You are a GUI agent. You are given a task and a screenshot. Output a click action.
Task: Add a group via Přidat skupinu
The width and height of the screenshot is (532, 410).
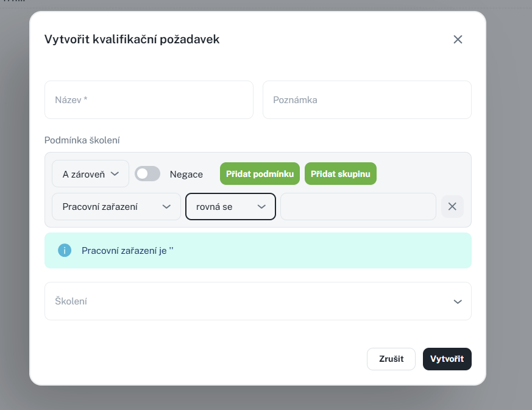tap(341, 174)
